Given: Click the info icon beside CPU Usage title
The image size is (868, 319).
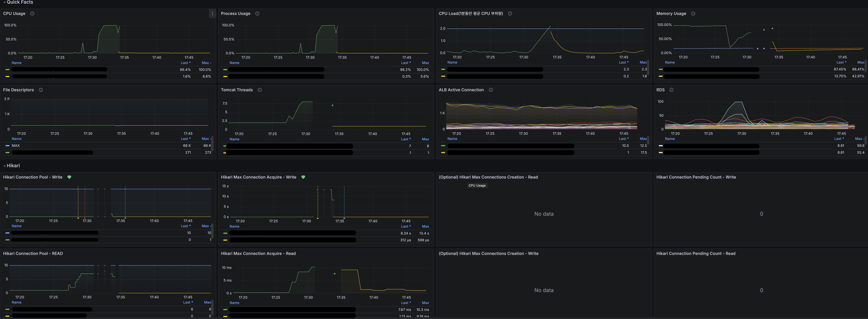Looking at the screenshot, I should (32, 13).
